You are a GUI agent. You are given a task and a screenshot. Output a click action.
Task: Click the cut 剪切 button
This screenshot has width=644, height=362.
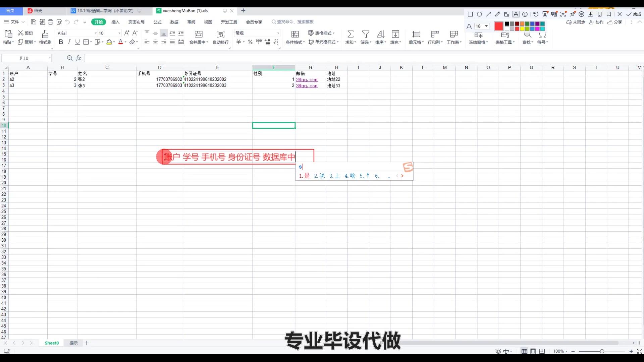coord(25,33)
